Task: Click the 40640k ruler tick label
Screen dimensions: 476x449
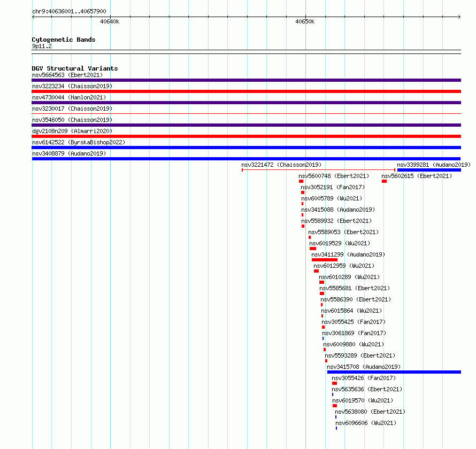Action: click(110, 21)
